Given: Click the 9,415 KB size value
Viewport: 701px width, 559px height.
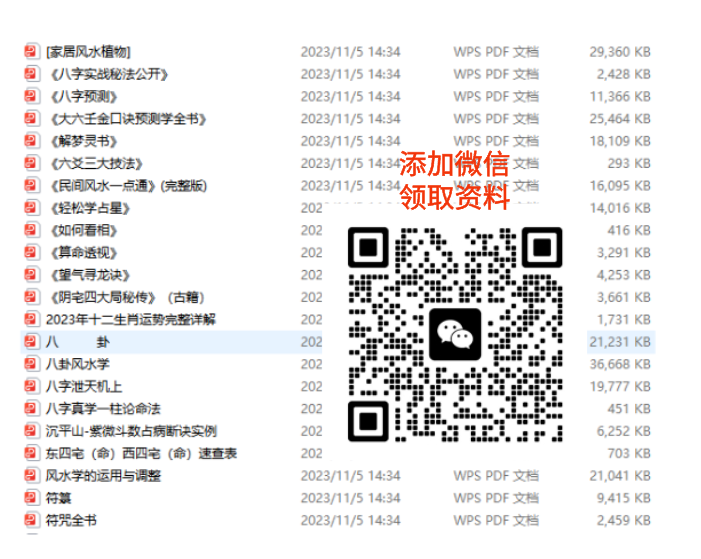Looking at the screenshot, I should (x=624, y=499).
